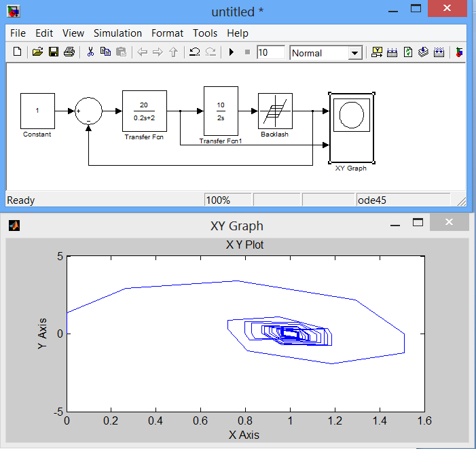Click the 100% zoom status bar entry
Viewport: 476px width, 449px height.
point(227,200)
